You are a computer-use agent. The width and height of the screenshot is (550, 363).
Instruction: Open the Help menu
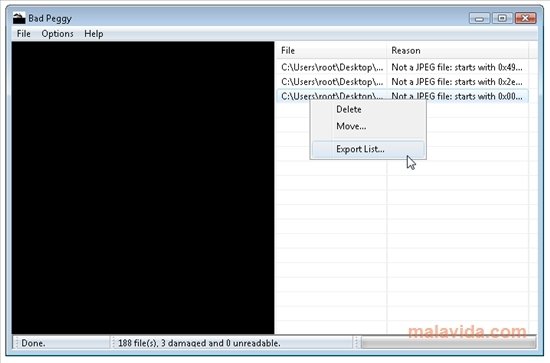(94, 34)
